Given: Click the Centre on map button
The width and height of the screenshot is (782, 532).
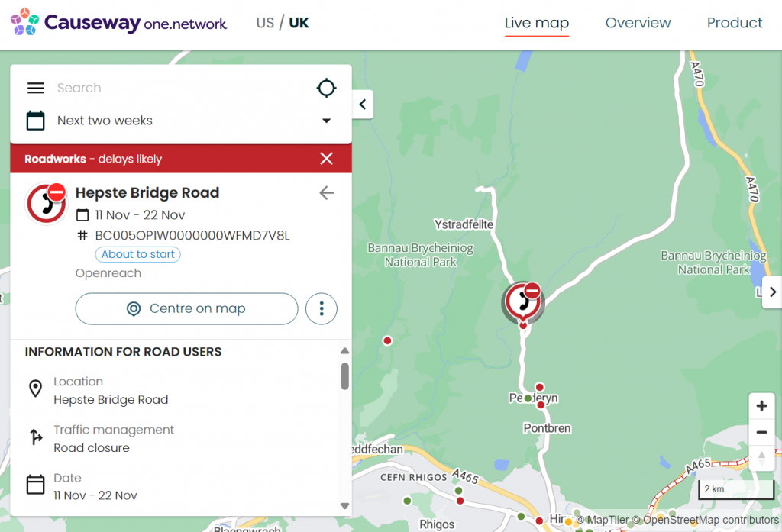Looking at the screenshot, I should (186, 308).
